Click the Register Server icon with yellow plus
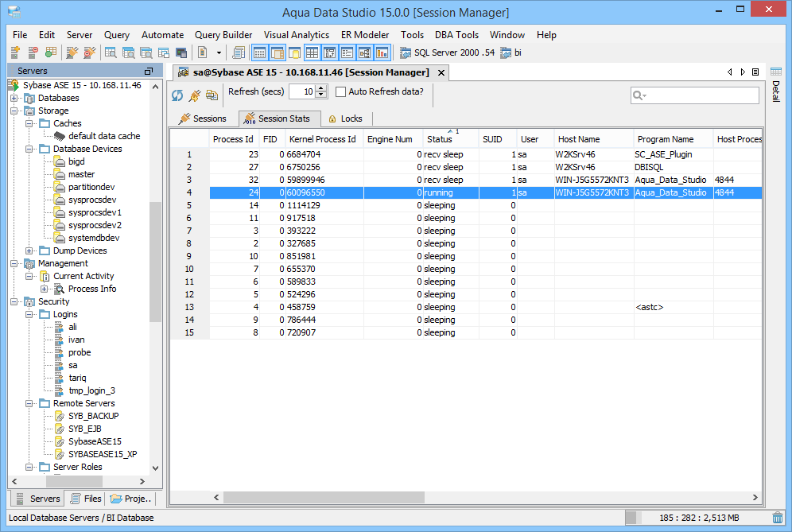This screenshot has height=532, width=792. coord(15,52)
